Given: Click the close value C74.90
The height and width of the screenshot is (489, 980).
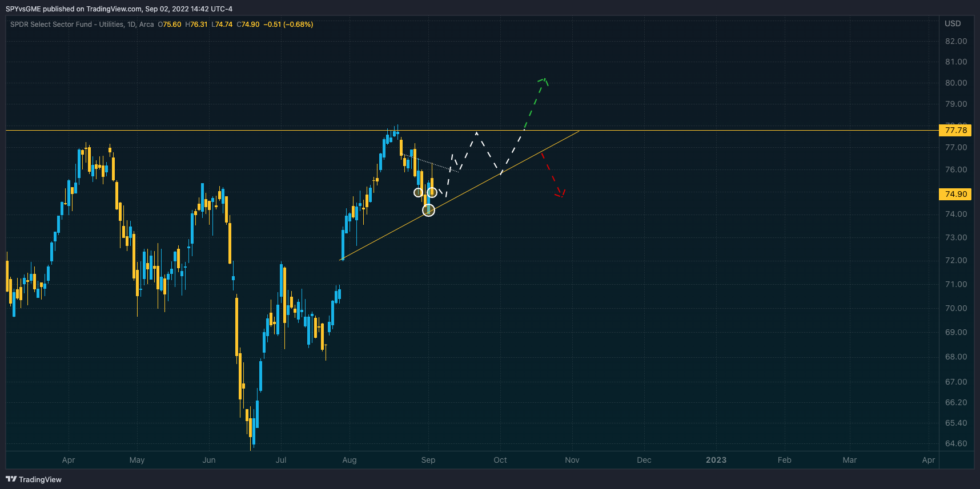Looking at the screenshot, I should 248,25.
